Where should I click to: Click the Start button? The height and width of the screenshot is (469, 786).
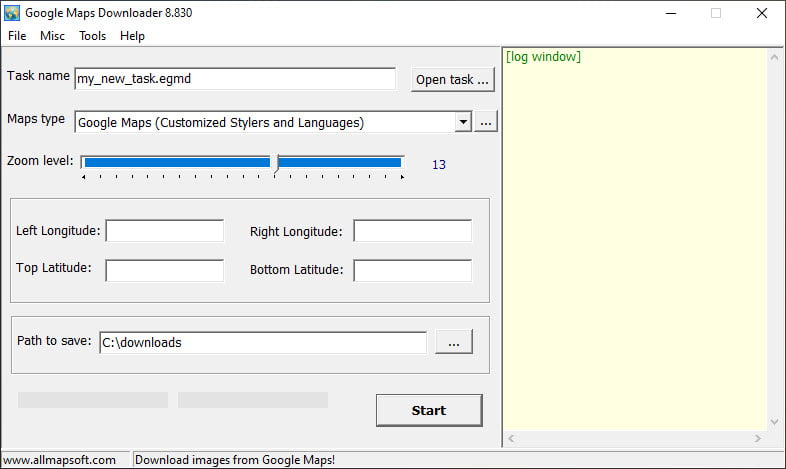[x=429, y=410]
